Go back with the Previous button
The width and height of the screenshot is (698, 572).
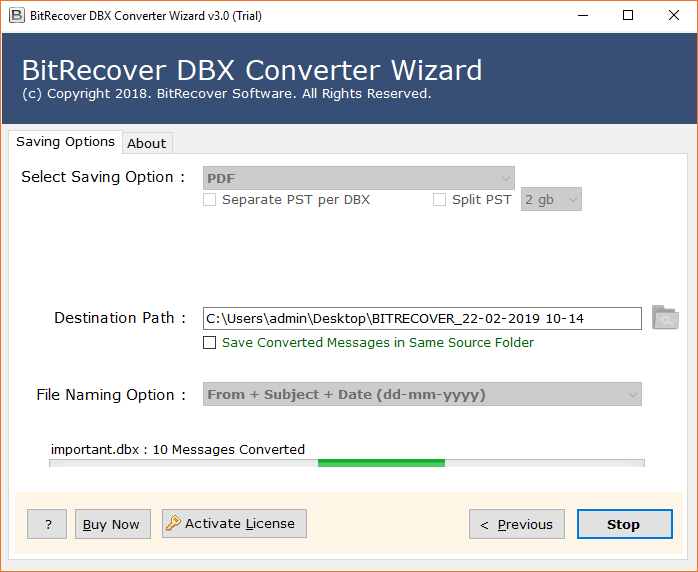(x=517, y=524)
